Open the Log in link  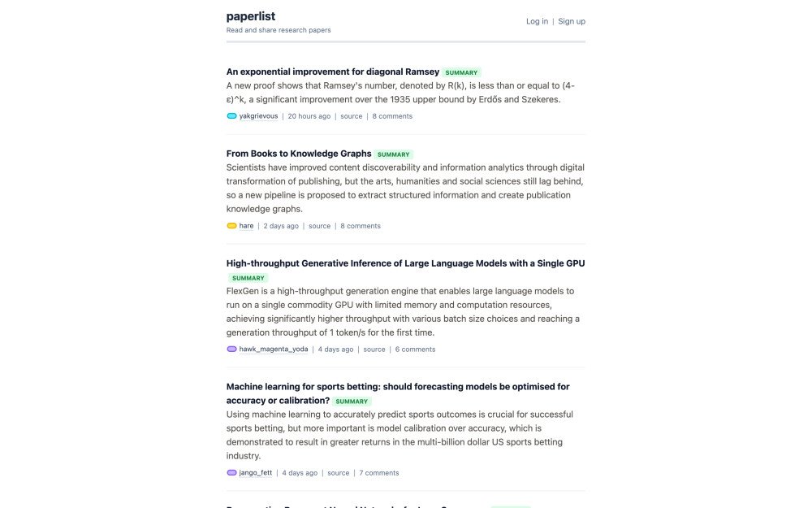click(x=536, y=21)
